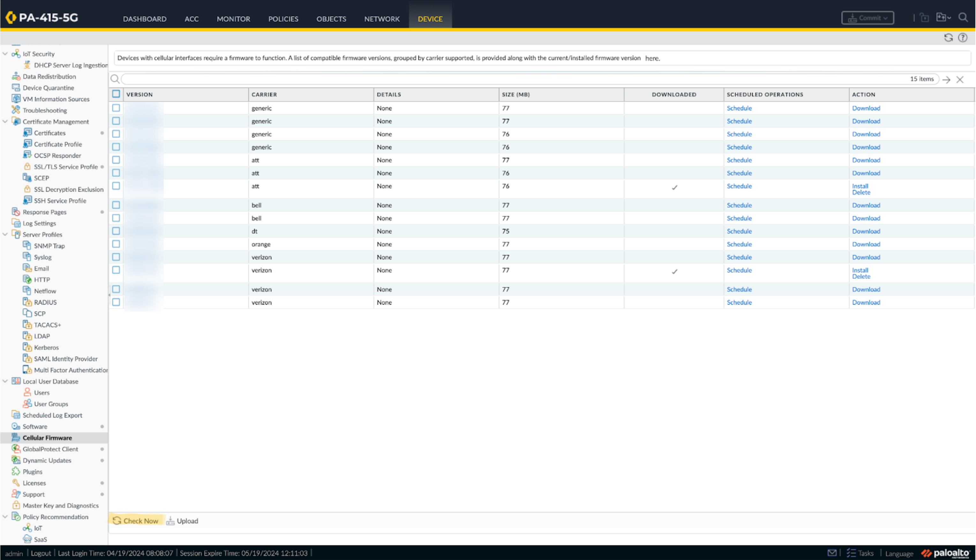Collapse the Certificate Management tree node
Viewport: 976px width, 560px height.
pyautogui.click(x=5, y=122)
